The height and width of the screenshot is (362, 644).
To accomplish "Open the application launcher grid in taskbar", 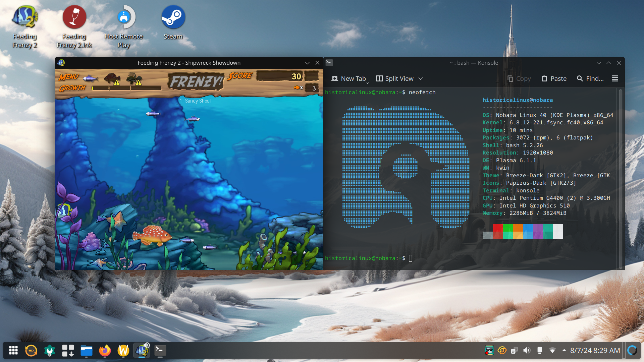I will [x=13, y=350].
